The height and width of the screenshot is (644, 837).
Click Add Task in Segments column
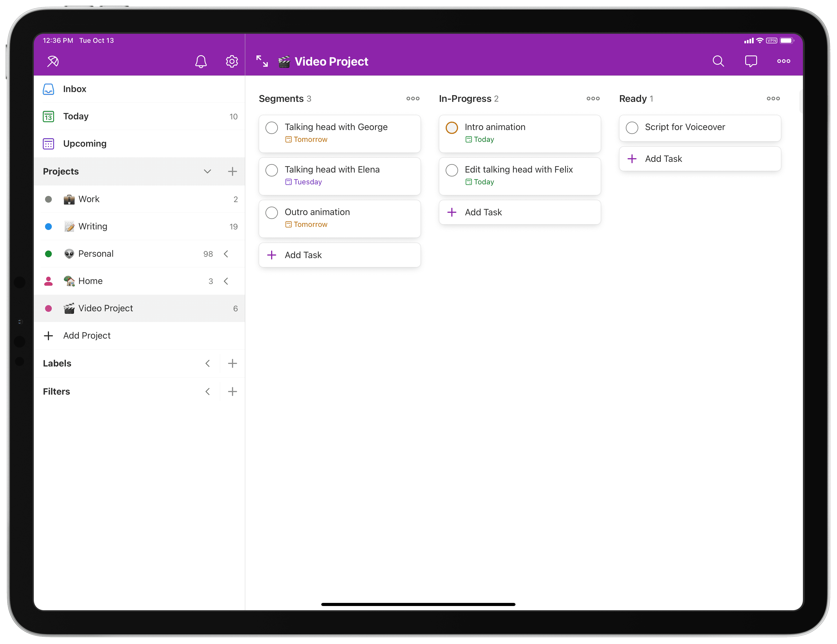click(x=338, y=254)
